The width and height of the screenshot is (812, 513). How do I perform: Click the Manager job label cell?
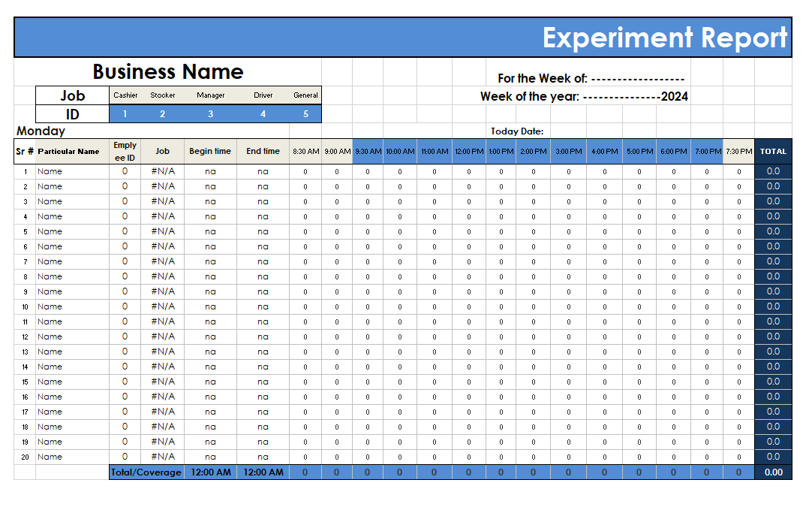[210, 95]
